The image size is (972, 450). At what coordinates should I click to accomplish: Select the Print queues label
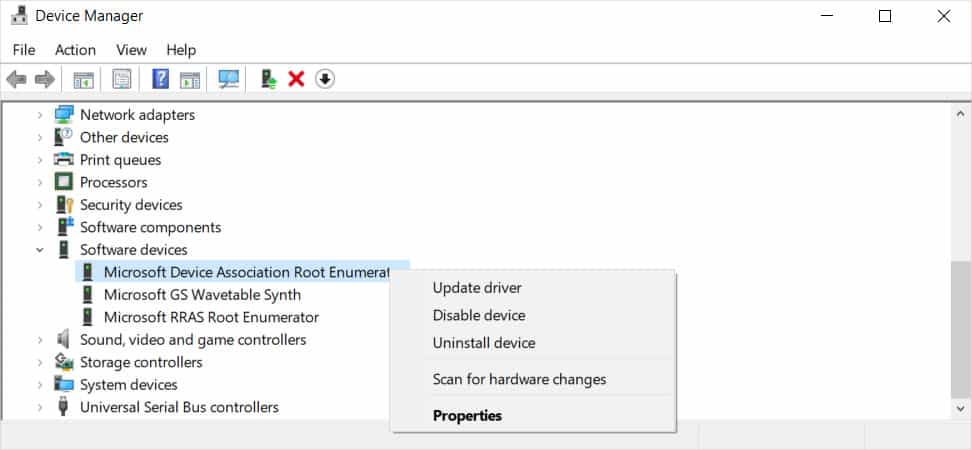click(x=120, y=160)
